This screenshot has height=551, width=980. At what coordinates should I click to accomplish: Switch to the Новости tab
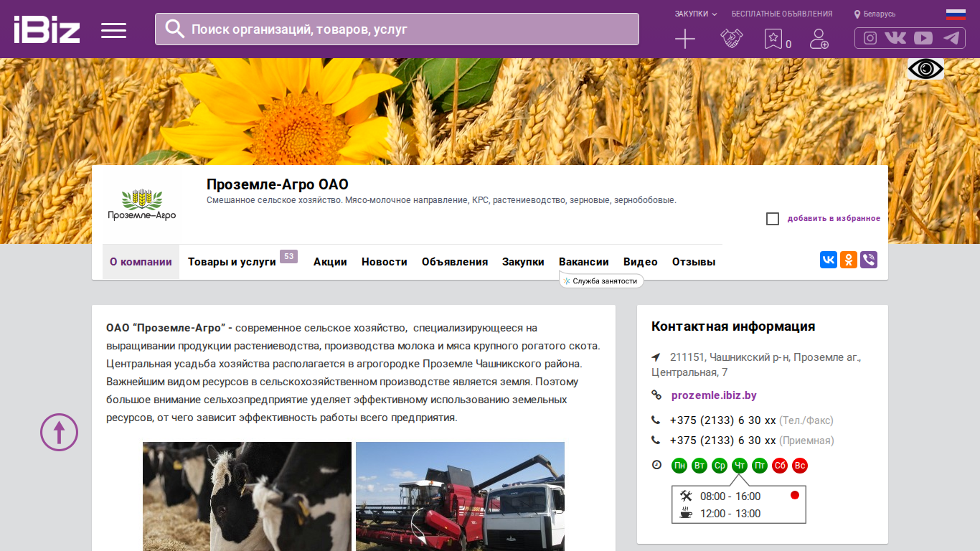click(385, 262)
